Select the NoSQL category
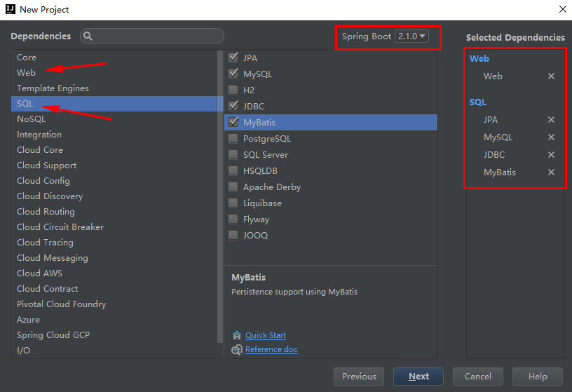The height and width of the screenshot is (392, 572). coord(114,119)
